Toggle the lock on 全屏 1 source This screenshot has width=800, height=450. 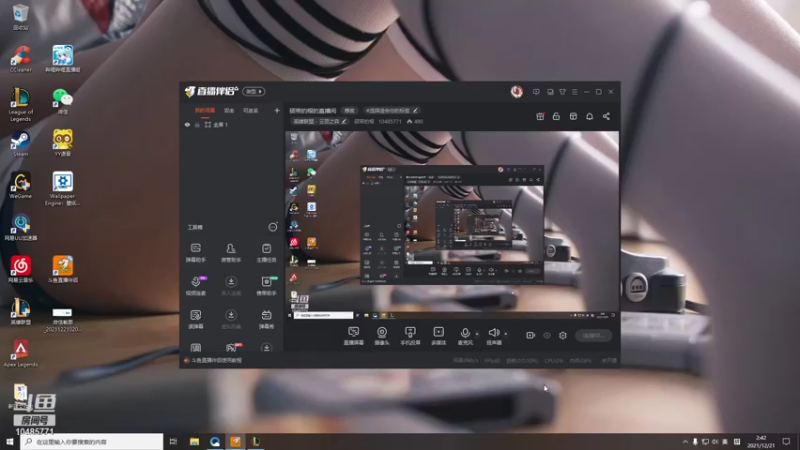[x=197, y=124]
